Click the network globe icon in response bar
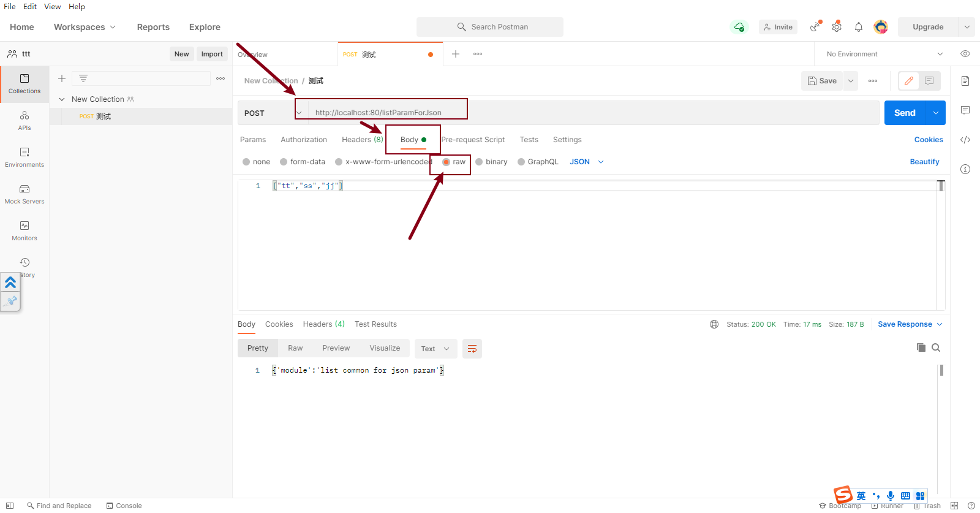The width and height of the screenshot is (980, 513). point(714,324)
